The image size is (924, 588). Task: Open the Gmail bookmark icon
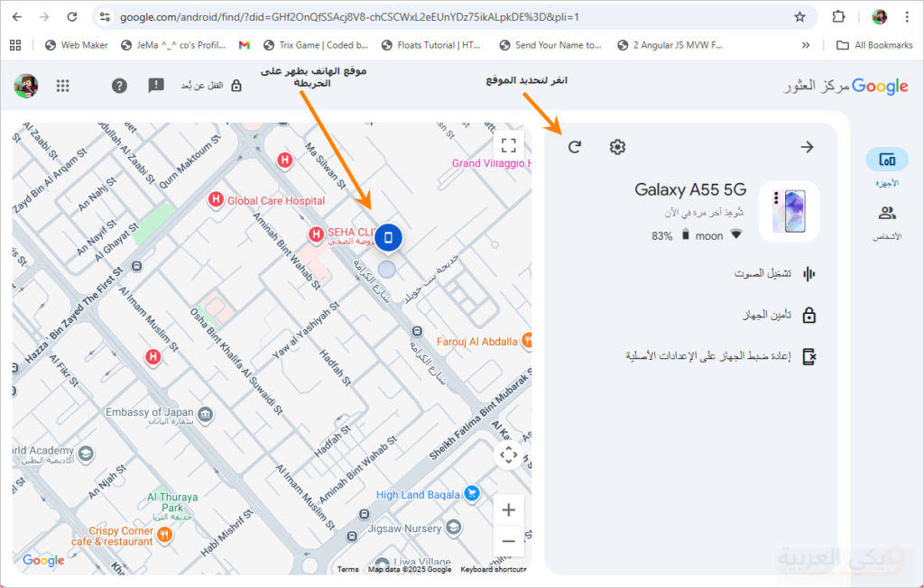(244, 45)
